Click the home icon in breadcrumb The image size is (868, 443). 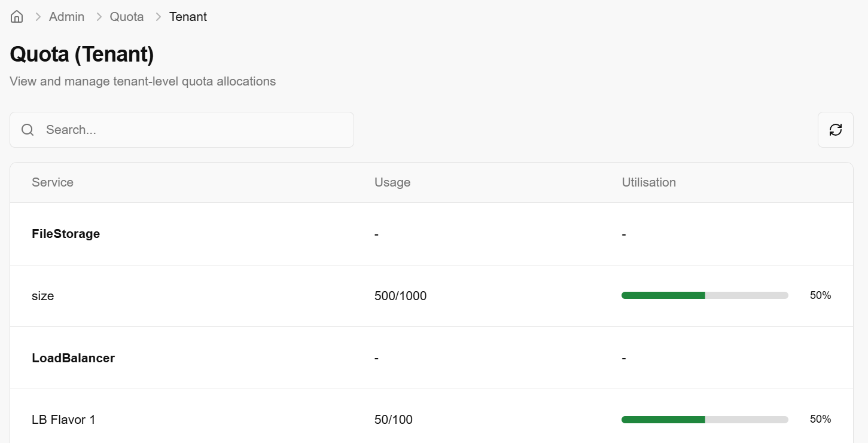pos(17,17)
